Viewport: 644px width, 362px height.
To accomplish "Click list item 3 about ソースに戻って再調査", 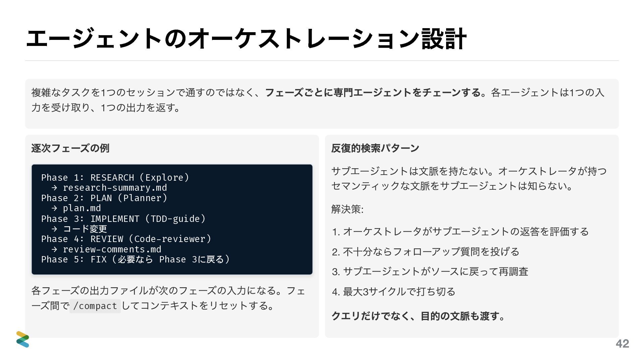I will (430, 271).
